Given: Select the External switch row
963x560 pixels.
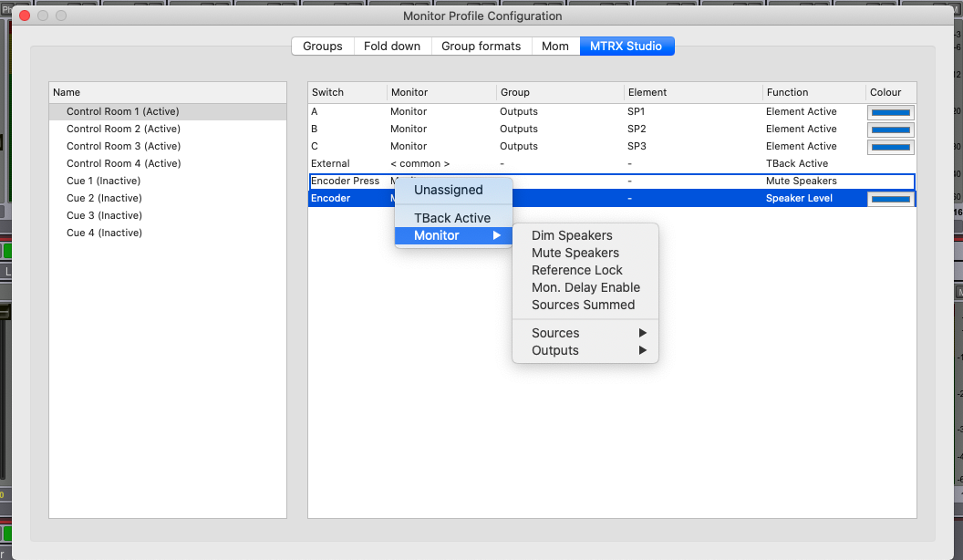Looking at the screenshot, I should 612,163.
